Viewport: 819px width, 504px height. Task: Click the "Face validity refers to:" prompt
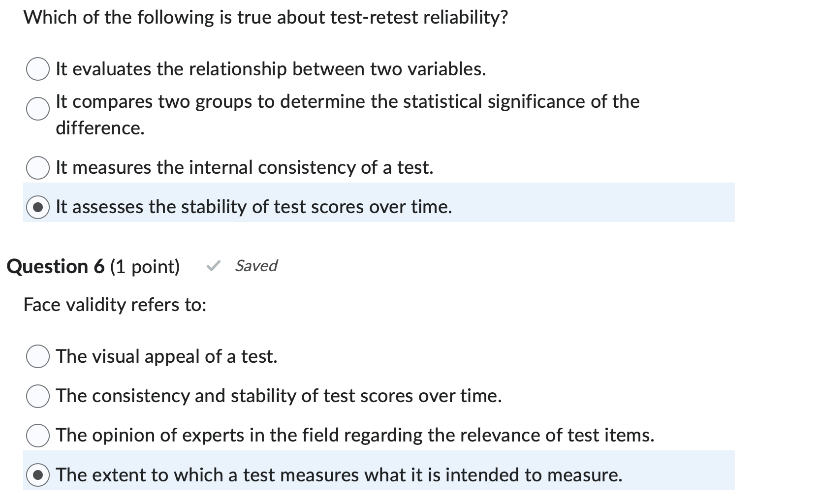115,305
